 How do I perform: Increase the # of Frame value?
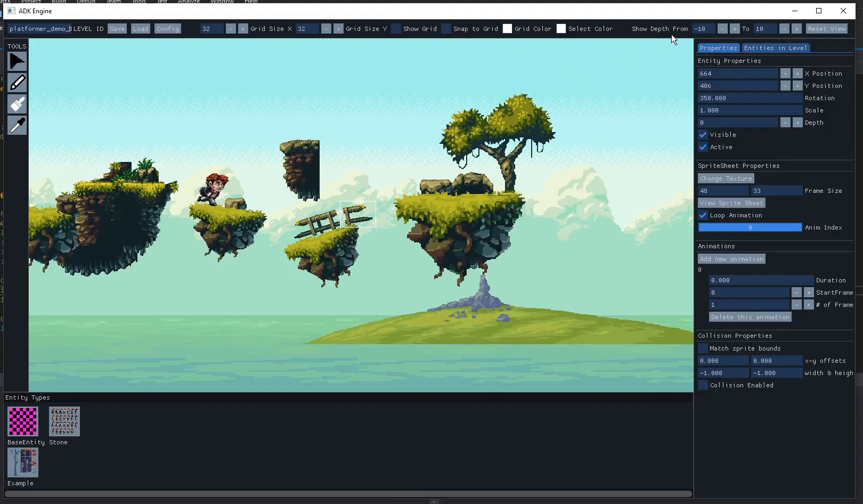click(x=809, y=305)
